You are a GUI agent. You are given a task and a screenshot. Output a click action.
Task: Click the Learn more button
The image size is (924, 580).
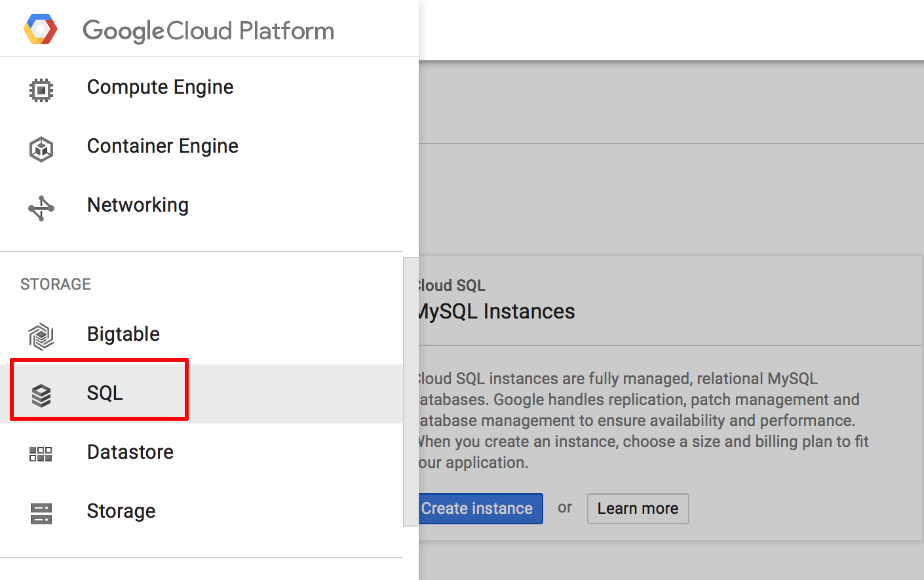point(638,509)
